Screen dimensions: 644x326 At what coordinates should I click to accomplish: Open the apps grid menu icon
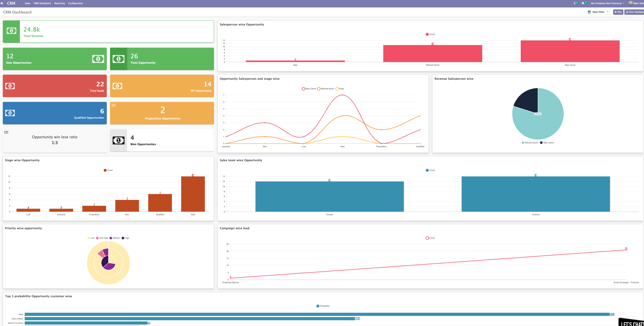click(x=2, y=3)
